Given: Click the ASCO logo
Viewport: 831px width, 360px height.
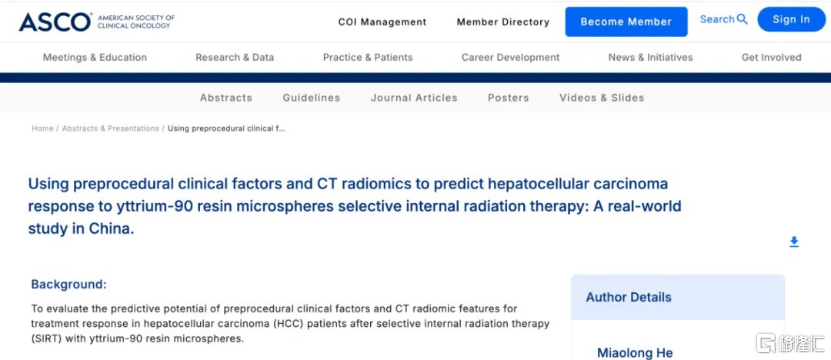Looking at the screenshot, I should click(x=96, y=22).
